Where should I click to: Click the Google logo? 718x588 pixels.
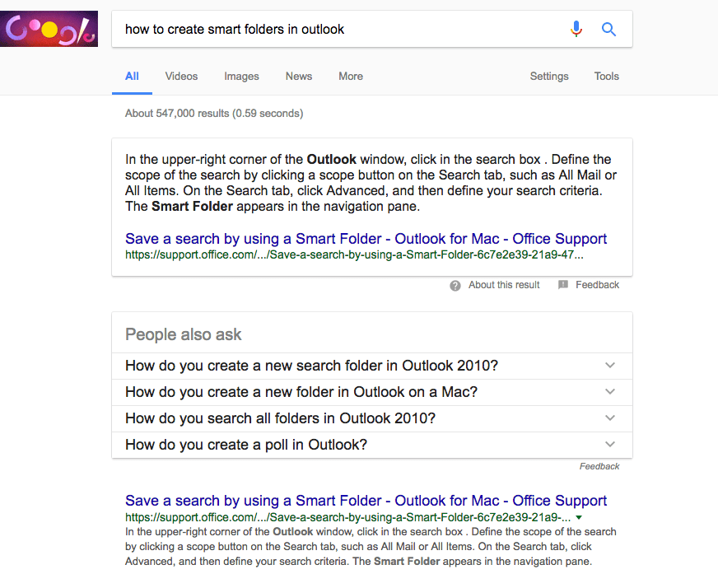[x=49, y=28]
